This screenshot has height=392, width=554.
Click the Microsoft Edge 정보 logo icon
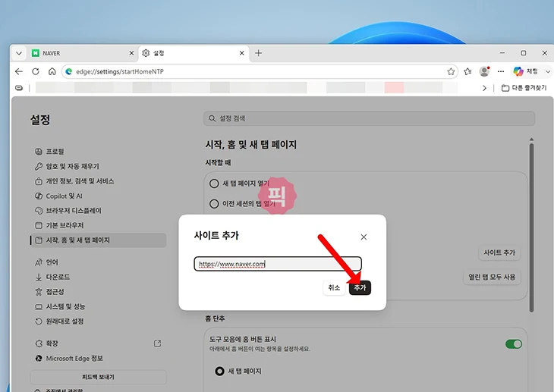tap(39, 358)
